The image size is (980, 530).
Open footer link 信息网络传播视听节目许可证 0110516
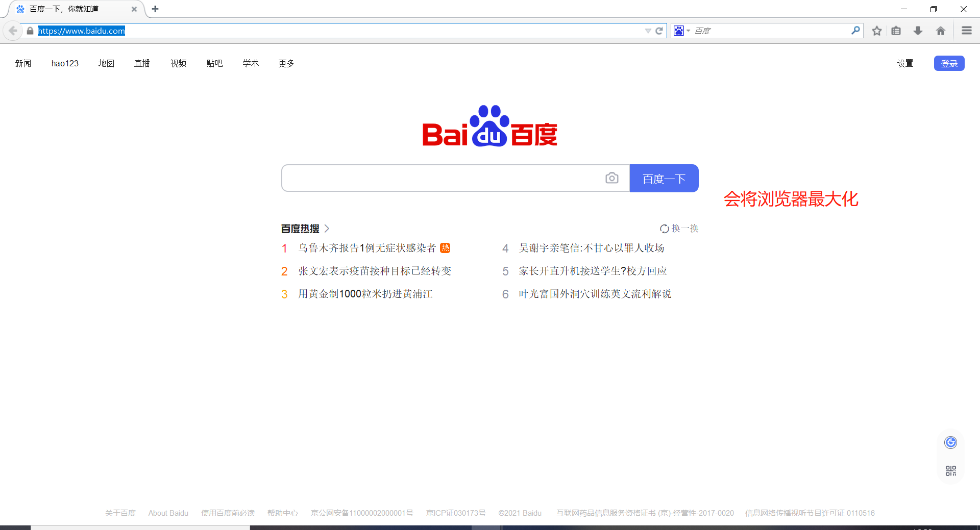(x=810, y=513)
